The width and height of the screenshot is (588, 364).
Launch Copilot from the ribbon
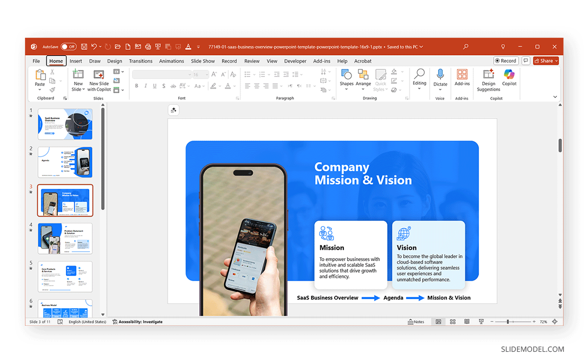coord(509,78)
